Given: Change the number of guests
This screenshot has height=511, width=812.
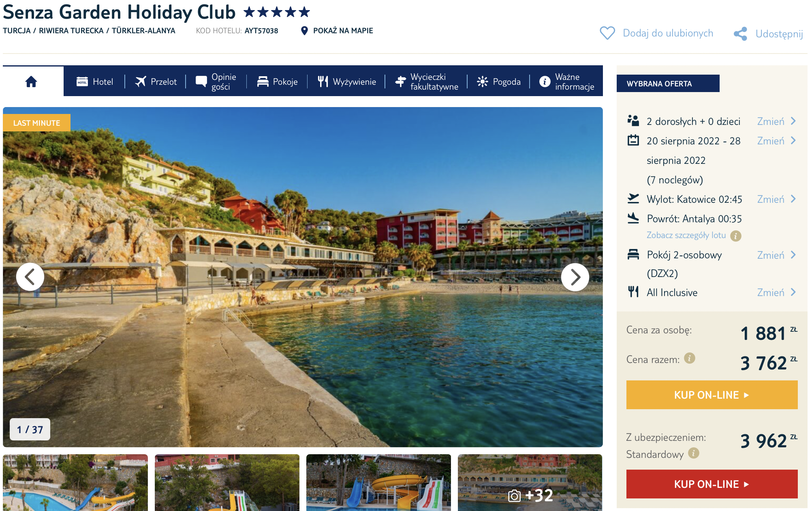Looking at the screenshot, I should click(x=776, y=121).
